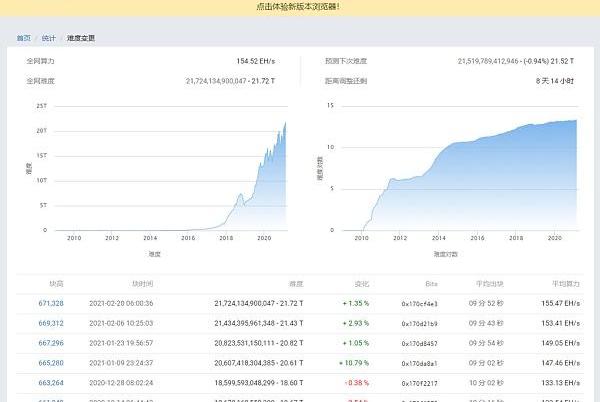
Task: Open block height 665,280 link
Action: pos(51,363)
